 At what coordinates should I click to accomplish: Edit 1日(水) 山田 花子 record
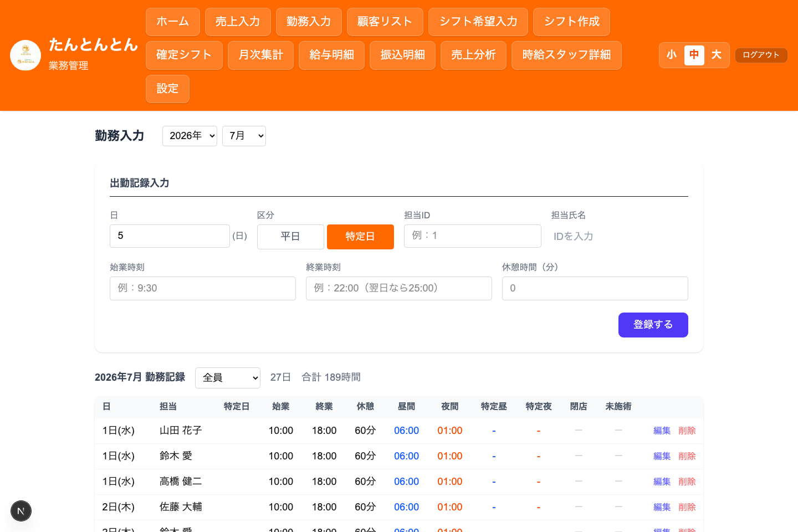pyautogui.click(x=662, y=431)
